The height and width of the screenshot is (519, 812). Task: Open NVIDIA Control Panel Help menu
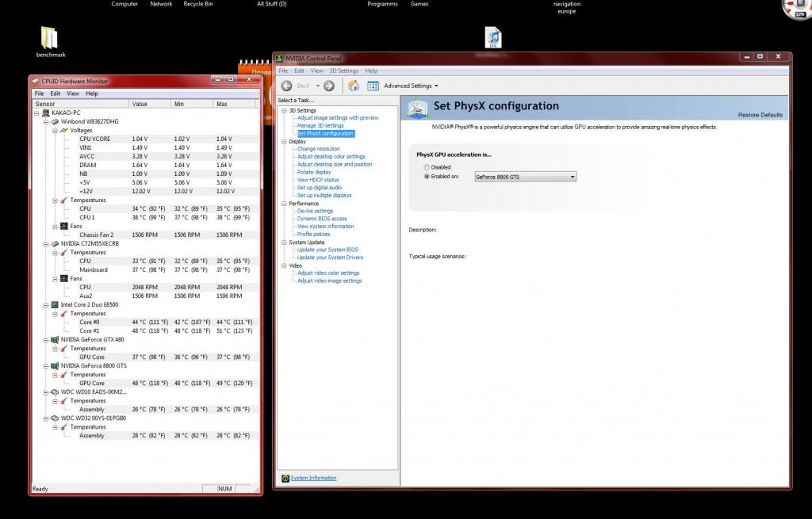371,71
